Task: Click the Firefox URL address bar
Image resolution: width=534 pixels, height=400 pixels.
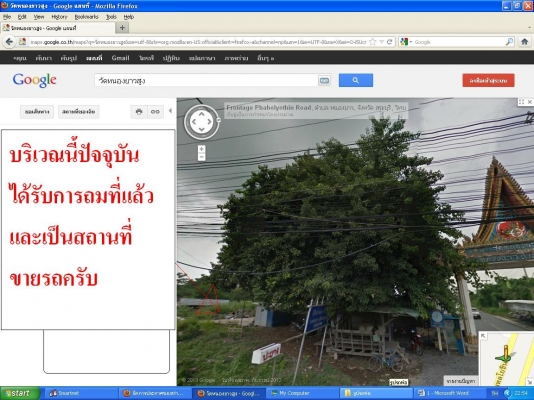Action: [198, 42]
